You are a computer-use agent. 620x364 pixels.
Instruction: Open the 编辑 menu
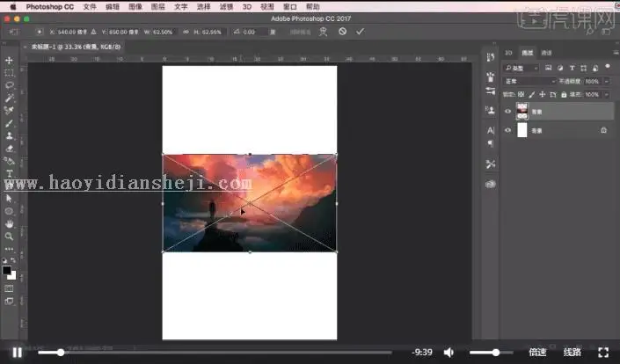113,7
